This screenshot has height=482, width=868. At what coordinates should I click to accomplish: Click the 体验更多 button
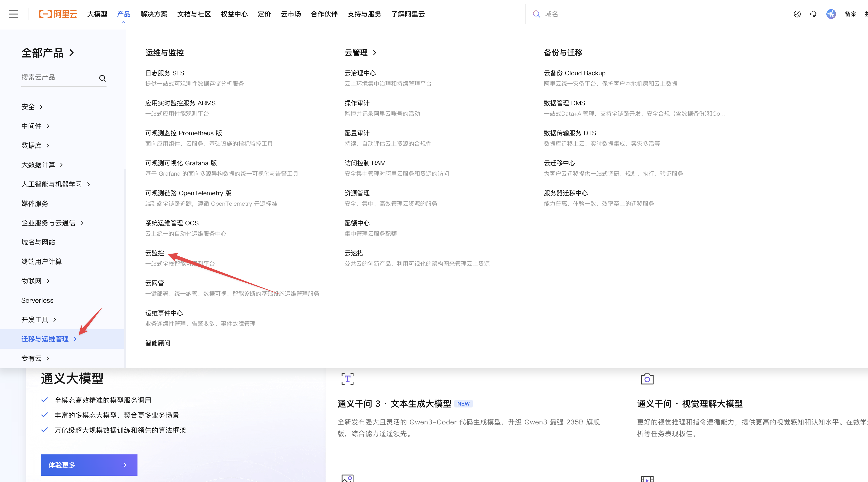(89, 465)
